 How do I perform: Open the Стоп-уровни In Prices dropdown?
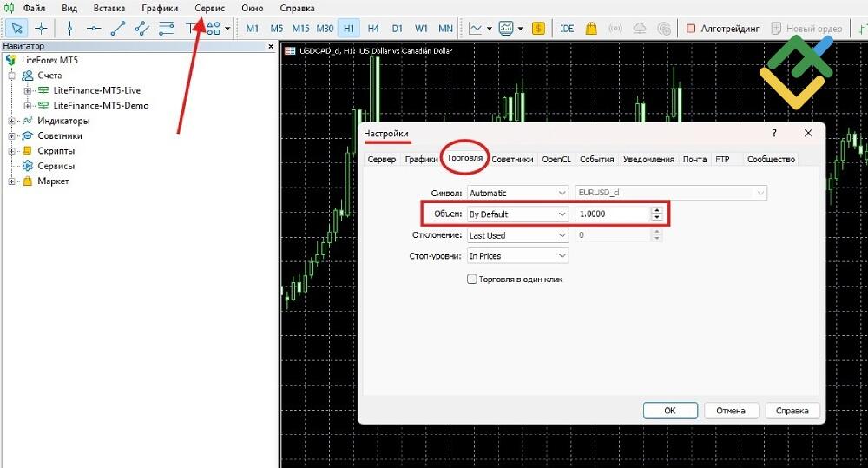click(517, 256)
